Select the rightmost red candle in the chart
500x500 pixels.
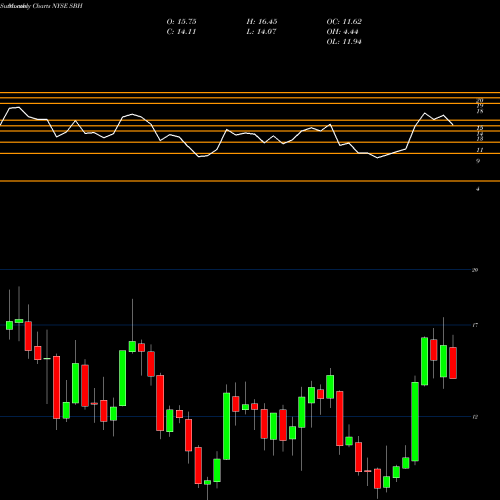[453, 363]
